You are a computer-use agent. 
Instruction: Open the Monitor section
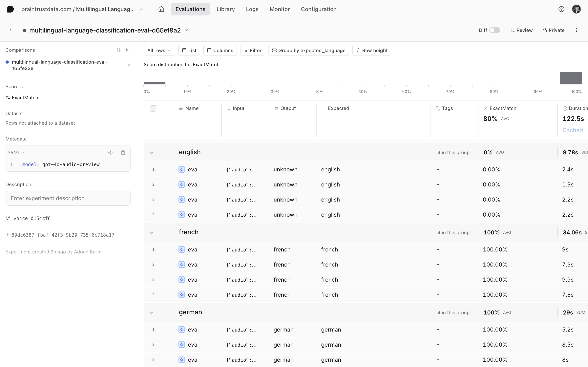coord(280,9)
